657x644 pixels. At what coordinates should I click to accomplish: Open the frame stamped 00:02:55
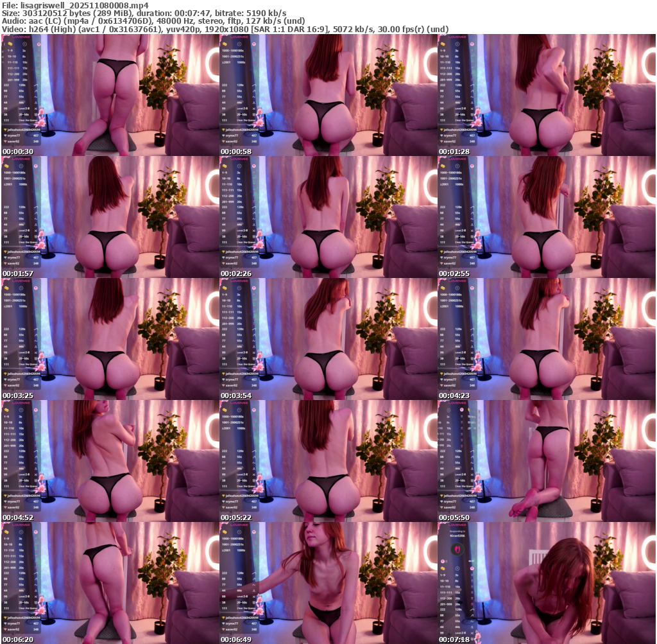pos(547,217)
